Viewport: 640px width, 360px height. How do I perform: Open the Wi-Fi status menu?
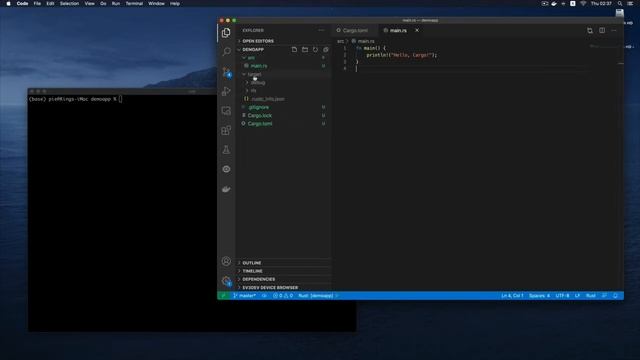tap(583, 3)
